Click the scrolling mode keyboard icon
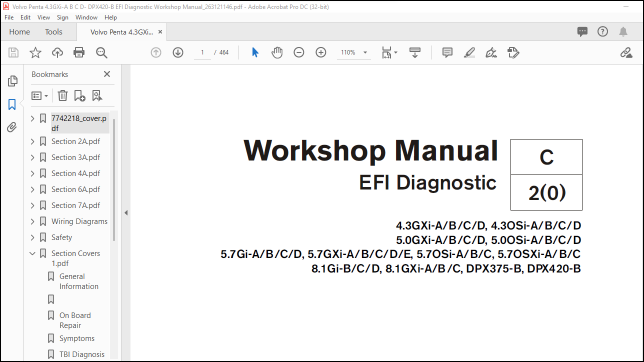This screenshot has height=362, width=644. pyautogui.click(x=415, y=52)
